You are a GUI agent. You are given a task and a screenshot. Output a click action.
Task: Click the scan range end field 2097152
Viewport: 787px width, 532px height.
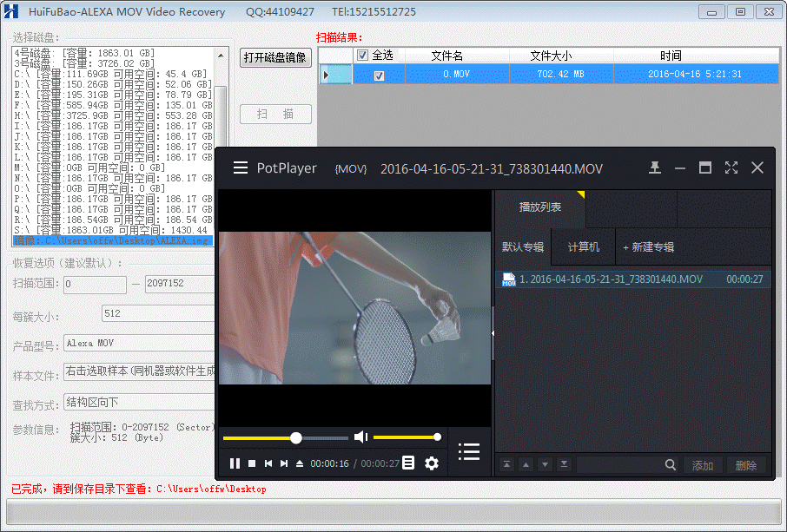pyautogui.click(x=180, y=284)
